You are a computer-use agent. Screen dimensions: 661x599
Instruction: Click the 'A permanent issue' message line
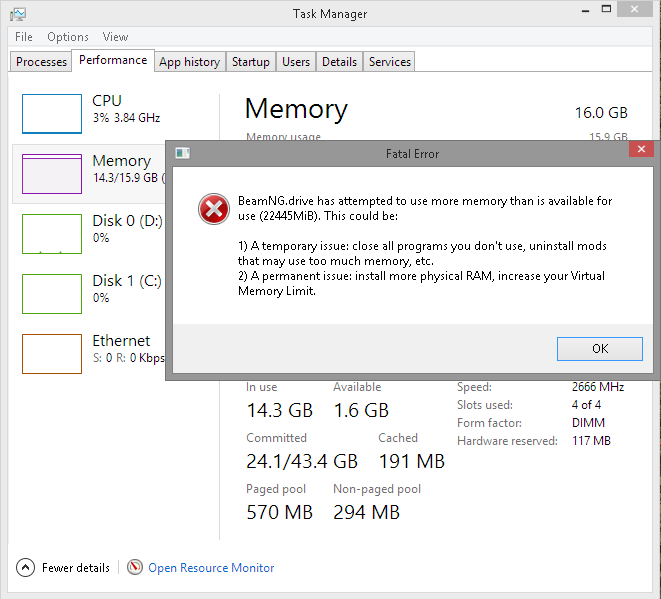click(x=421, y=276)
